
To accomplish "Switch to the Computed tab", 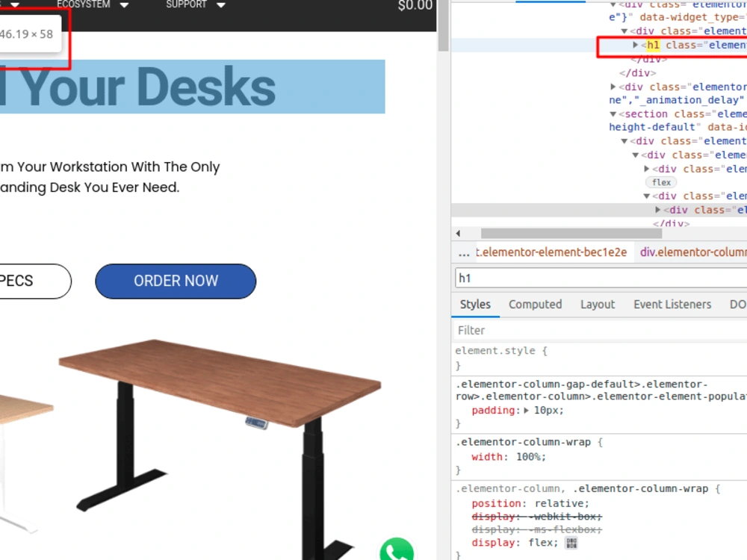I will point(535,305).
